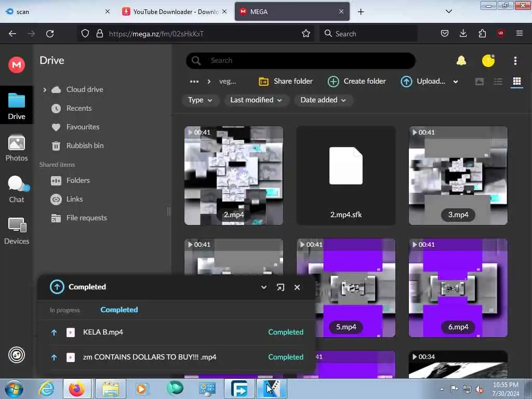Click the circular transfer status icon at the sidebar bottom

pyautogui.click(x=16, y=355)
